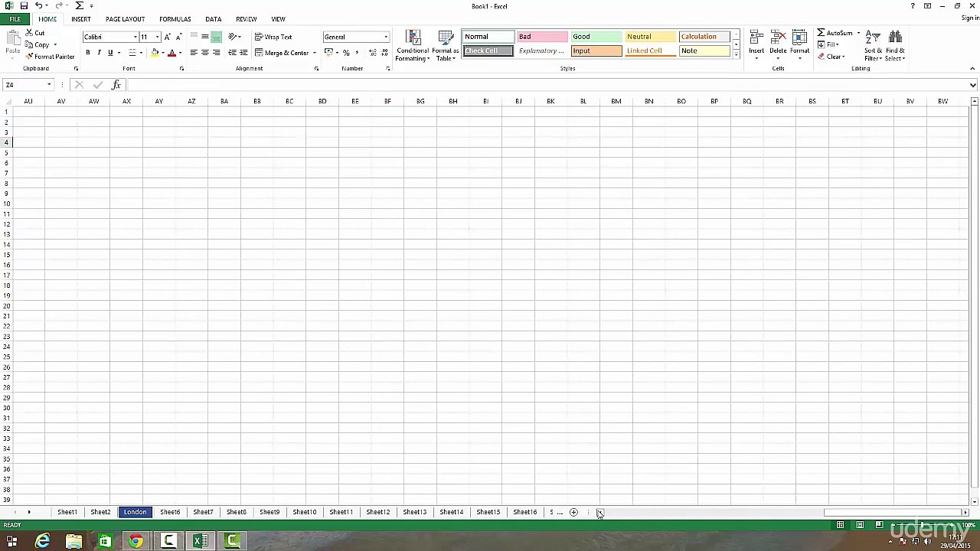Decrease font size with the smaller A icon
The image size is (980, 551).
[x=178, y=37]
